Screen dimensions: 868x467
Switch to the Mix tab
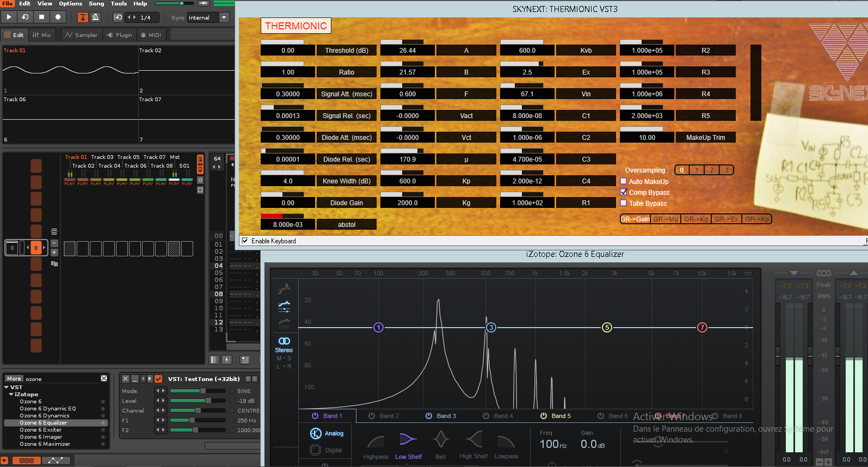[x=42, y=35]
